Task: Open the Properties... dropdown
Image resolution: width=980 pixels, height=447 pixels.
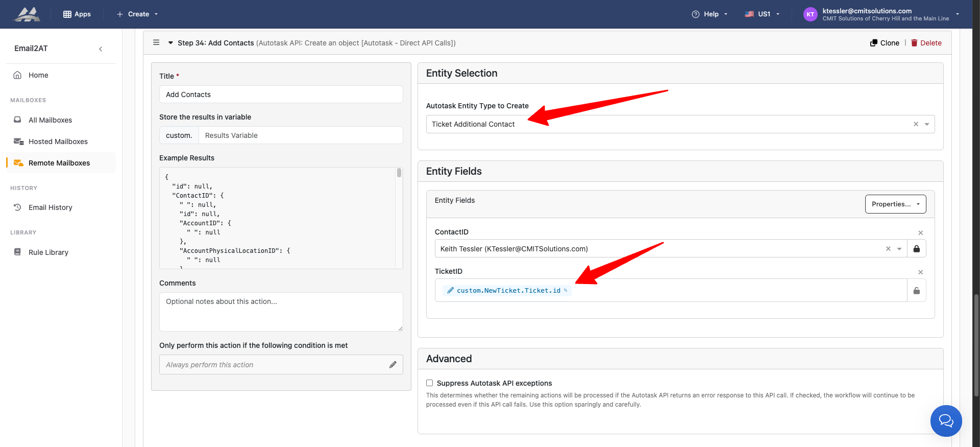Action: point(895,204)
